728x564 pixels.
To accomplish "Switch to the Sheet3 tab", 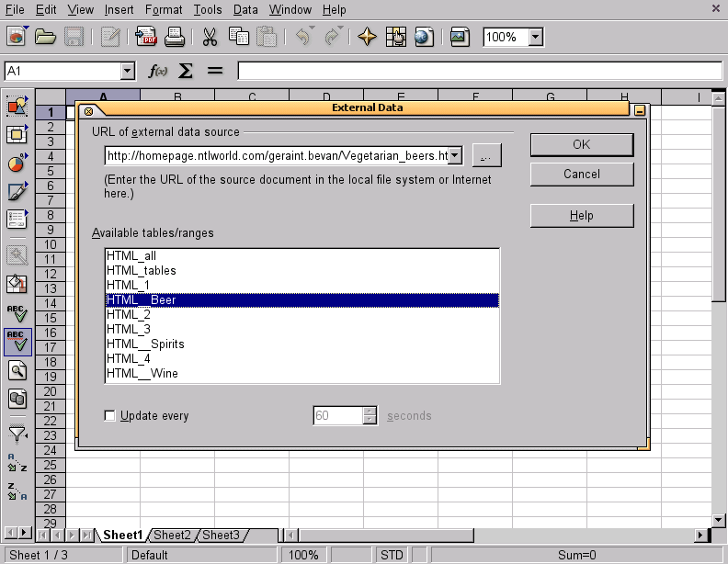I will [221, 536].
